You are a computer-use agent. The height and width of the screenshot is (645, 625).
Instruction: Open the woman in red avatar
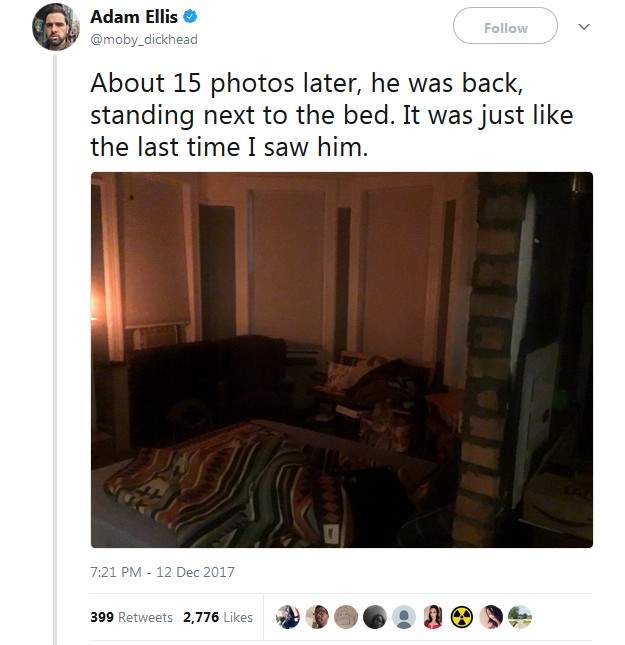[x=433, y=617]
